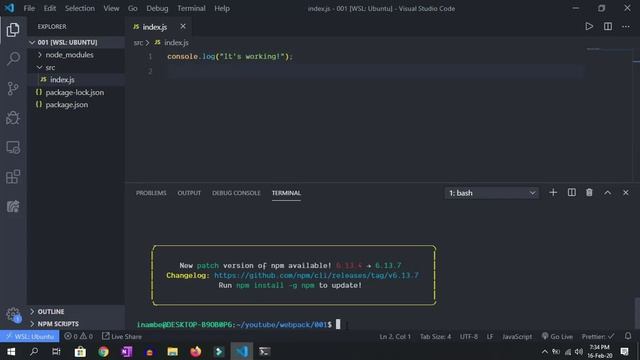Open Live Share view in activity bar
This screenshot has height=360, width=640.
(x=13, y=206)
